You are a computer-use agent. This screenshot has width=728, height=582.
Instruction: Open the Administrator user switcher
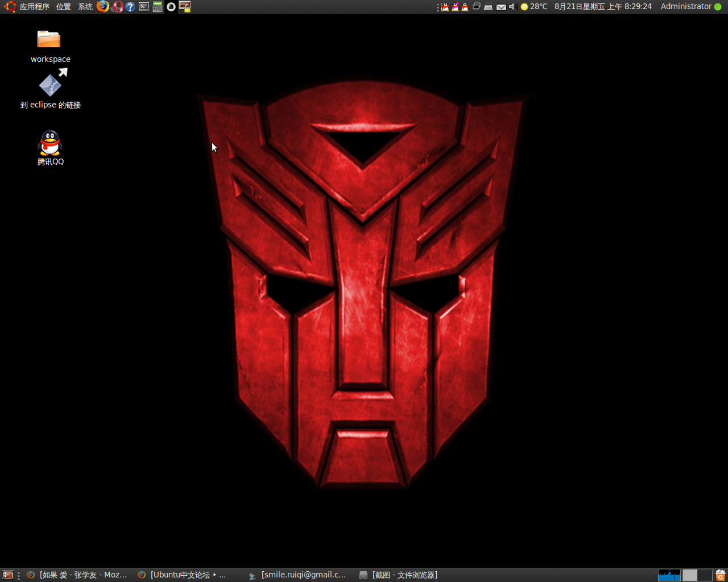(x=686, y=7)
